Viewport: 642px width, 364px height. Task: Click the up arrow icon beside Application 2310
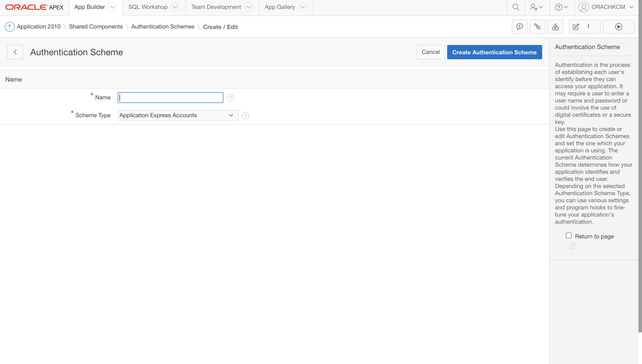point(10,27)
